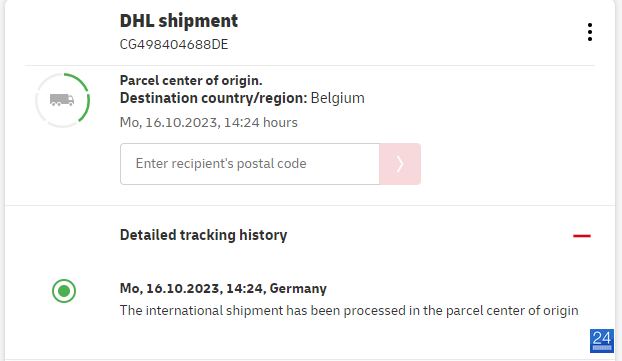Submit postal code with pink arrow button
The width and height of the screenshot is (622, 361).
click(400, 164)
